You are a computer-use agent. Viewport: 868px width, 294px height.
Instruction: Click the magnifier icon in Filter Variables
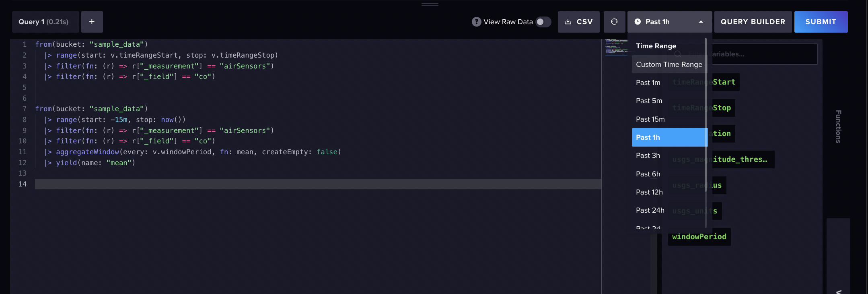(x=678, y=54)
